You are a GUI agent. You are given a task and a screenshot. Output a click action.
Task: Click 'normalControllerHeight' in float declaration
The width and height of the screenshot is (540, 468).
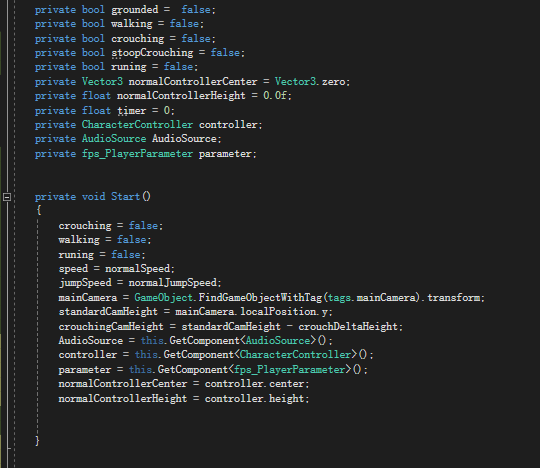[x=181, y=96]
